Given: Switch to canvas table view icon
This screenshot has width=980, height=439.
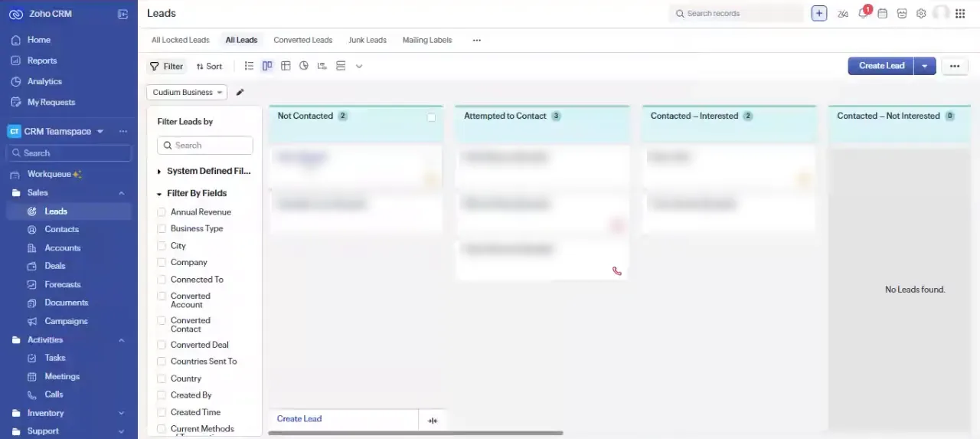Looking at the screenshot, I should pyautogui.click(x=286, y=66).
